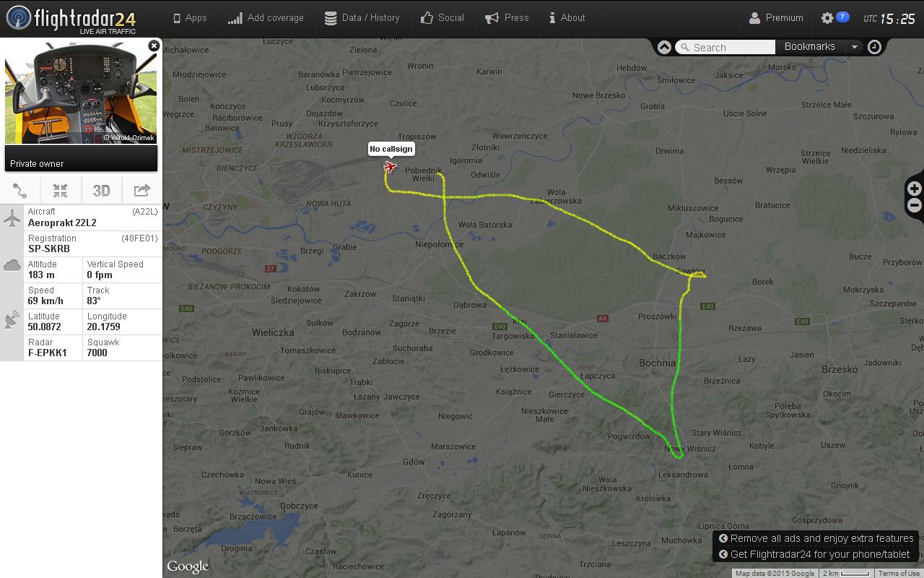
Task: Click the red aircraft marker on map
Action: coord(390,167)
